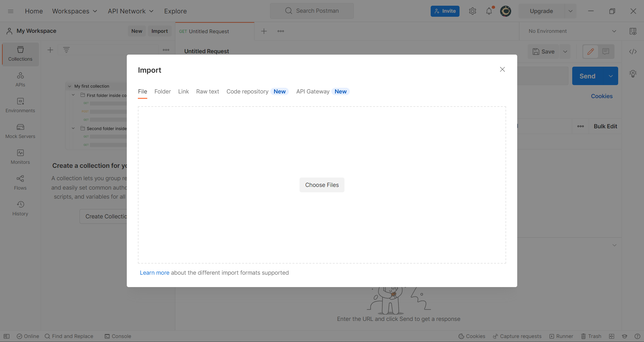Switch to edit mode pencil icon

tap(591, 52)
